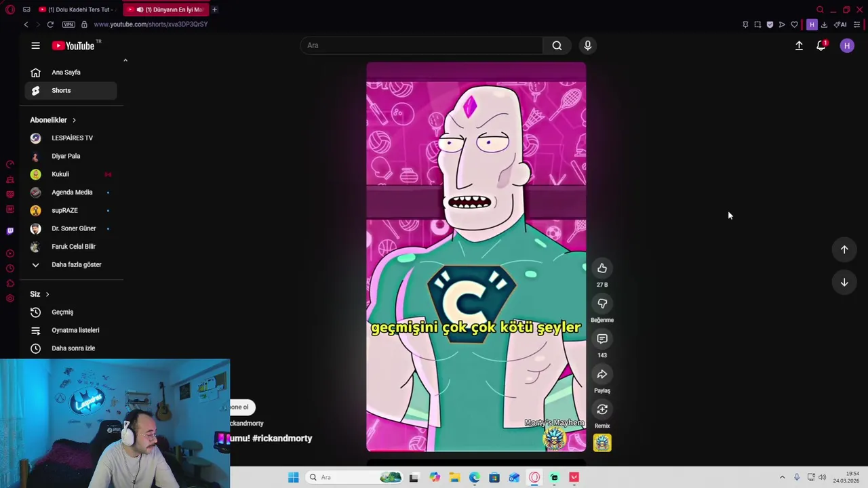Reload the page
This screenshot has width=868, height=488.
click(50, 24)
